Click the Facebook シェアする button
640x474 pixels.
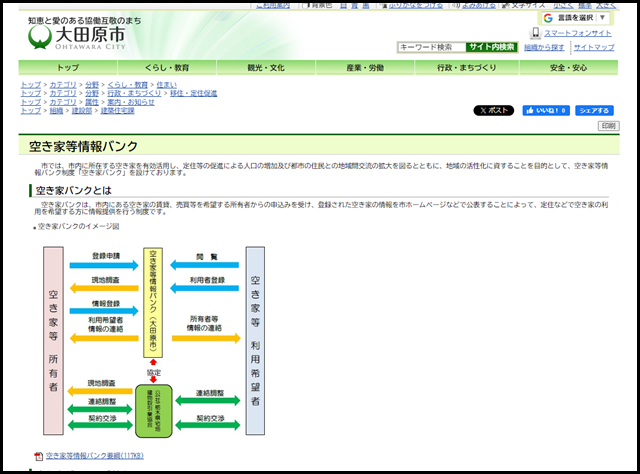point(594,110)
